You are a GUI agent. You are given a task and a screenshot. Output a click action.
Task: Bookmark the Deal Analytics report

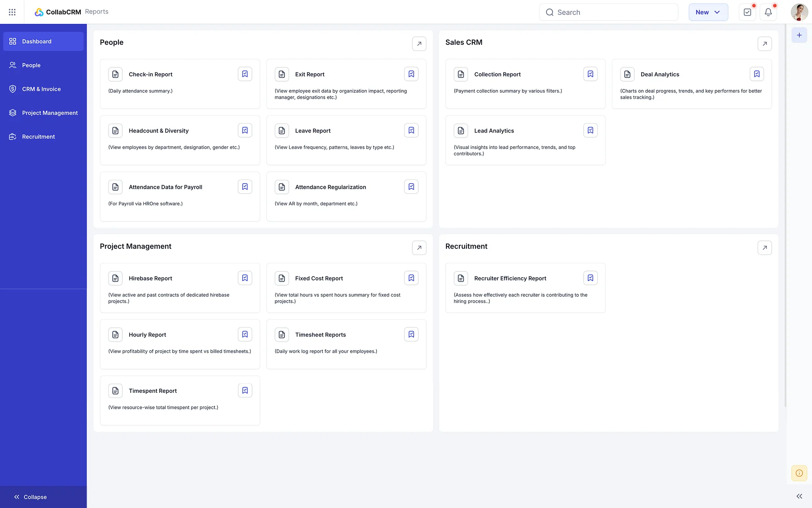pyautogui.click(x=757, y=74)
